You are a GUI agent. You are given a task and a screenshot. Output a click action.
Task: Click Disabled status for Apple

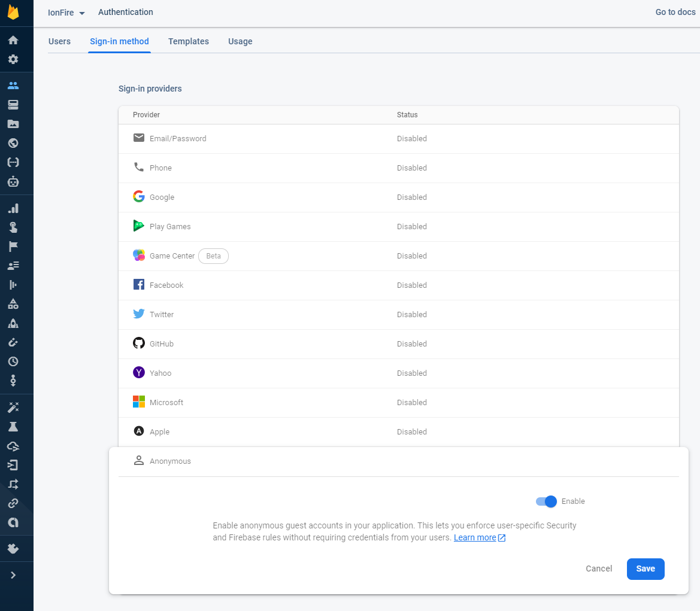tap(411, 432)
